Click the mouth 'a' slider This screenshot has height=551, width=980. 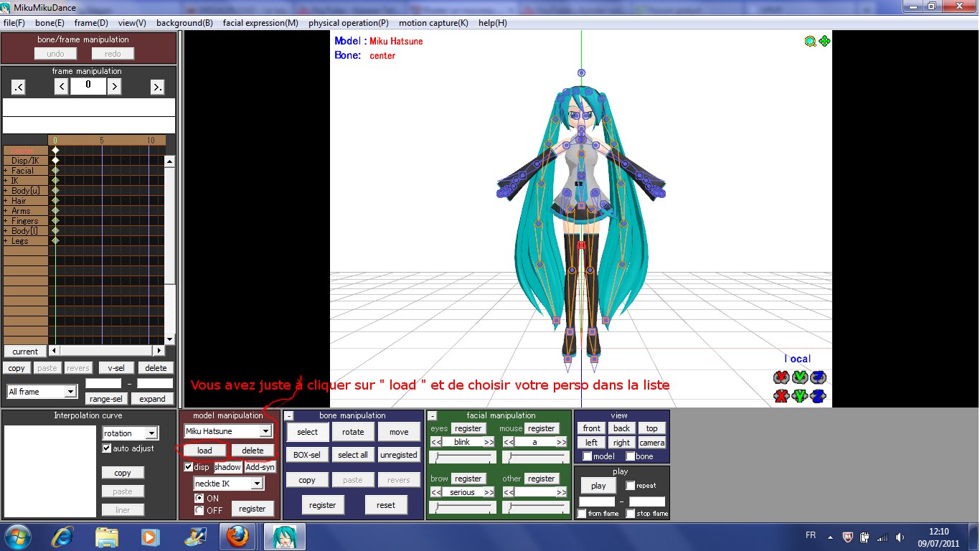click(535, 457)
